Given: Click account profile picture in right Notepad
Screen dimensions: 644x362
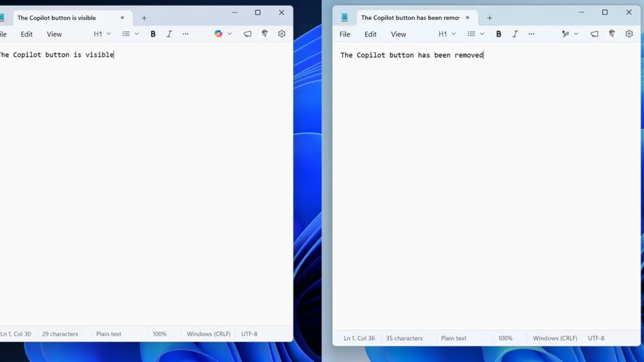Looking at the screenshot, I should click(x=612, y=34).
